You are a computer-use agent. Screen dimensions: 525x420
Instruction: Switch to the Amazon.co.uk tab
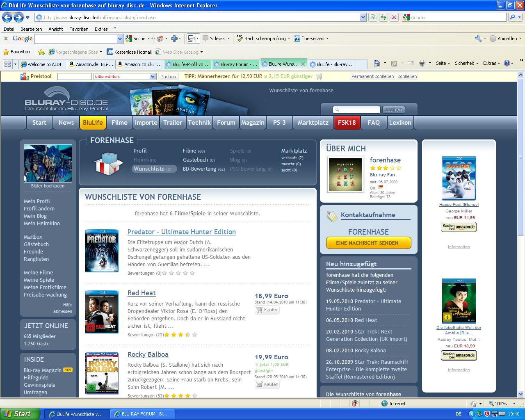(x=139, y=64)
